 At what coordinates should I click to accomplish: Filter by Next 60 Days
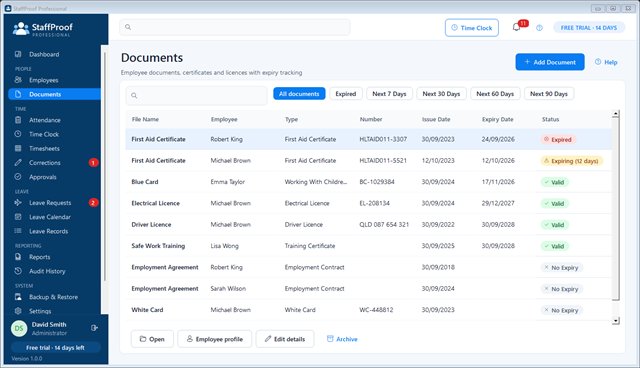pos(495,94)
